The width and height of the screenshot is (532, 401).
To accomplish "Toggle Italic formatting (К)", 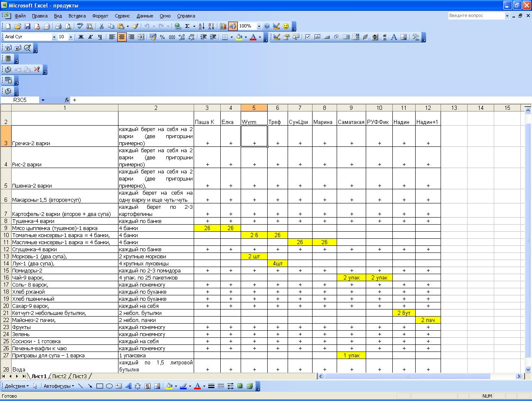I will click(91, 37).
